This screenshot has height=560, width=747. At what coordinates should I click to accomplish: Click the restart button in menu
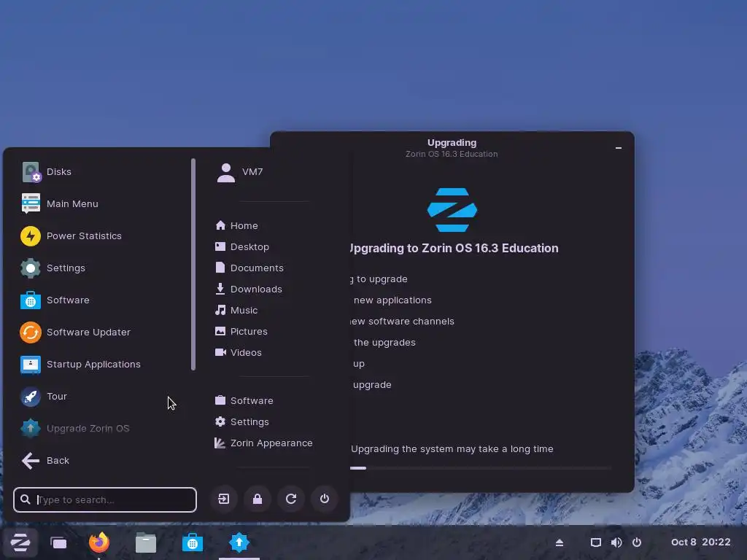pos(291,499)
